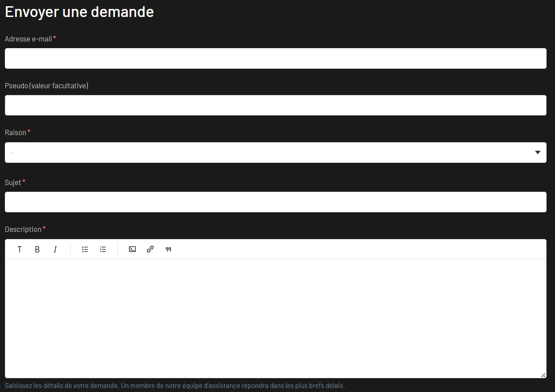This screenshot has width=555, height=392.
Task: Click into the Pseudo input field
Action: click(275, 105)
